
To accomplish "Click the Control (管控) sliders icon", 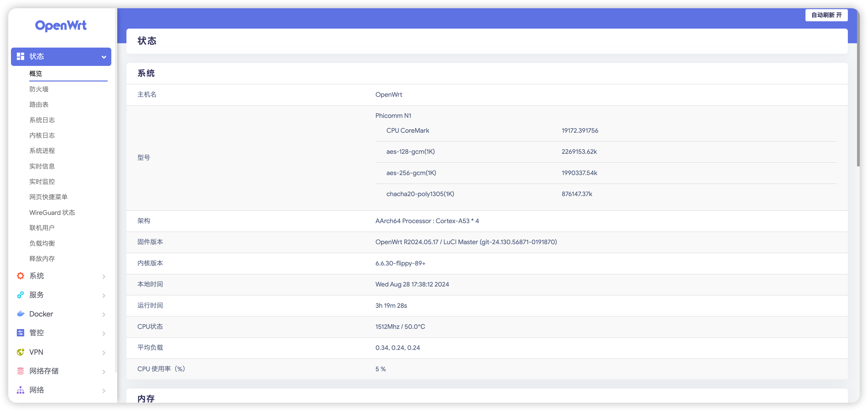I will (x=21, y=333).
